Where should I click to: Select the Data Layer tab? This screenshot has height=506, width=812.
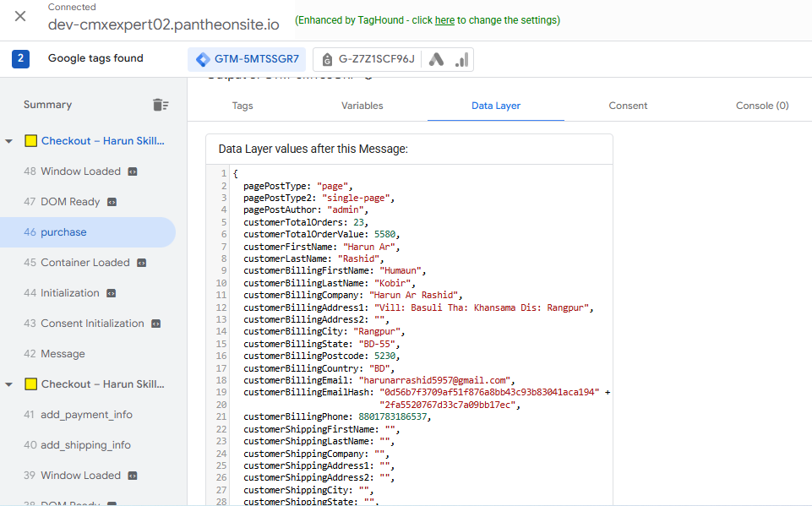(x=496, y=106)
